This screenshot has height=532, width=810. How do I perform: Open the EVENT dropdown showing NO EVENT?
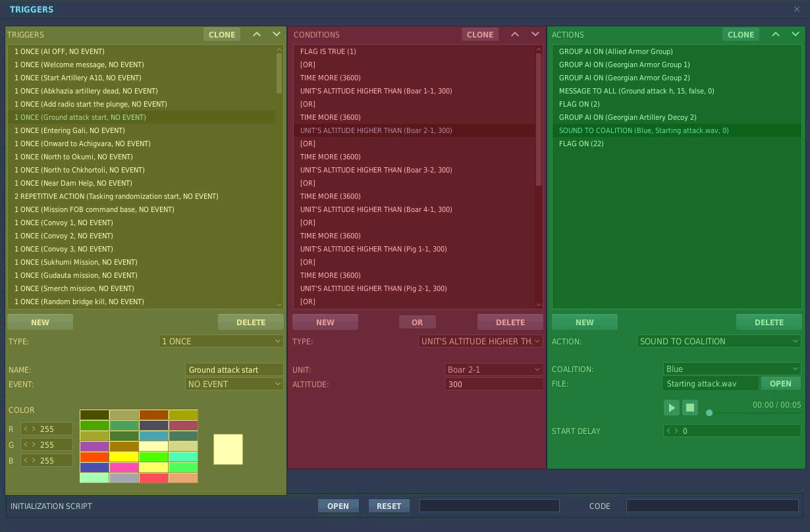pos(234,384)
